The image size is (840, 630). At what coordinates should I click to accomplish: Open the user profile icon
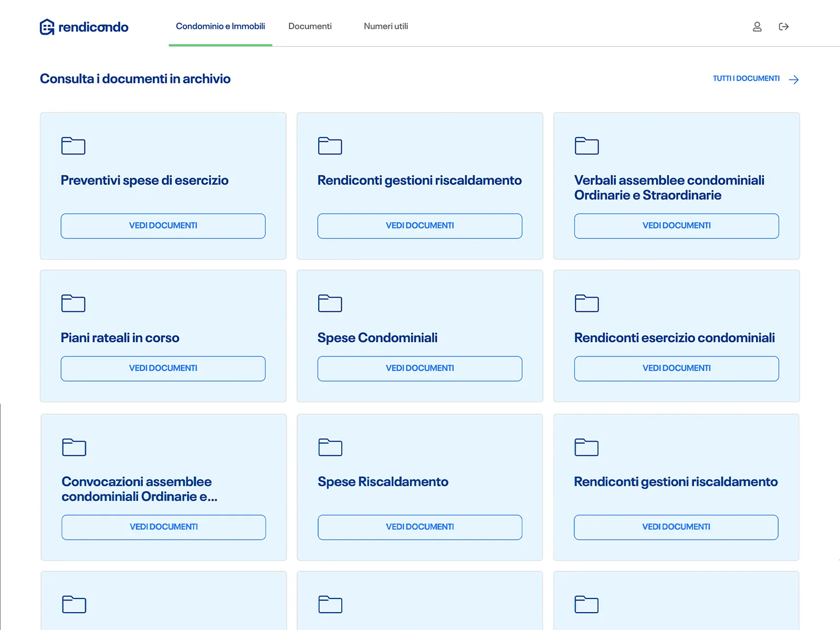pyautogui.click(x=757, y=27)
